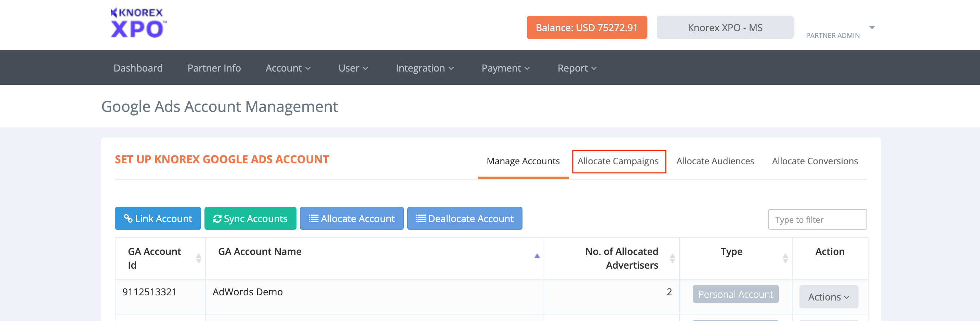This screenshot has width=980, height=321.
Task: Switch to Allocate Audiences tab
Action: [715, 162]
